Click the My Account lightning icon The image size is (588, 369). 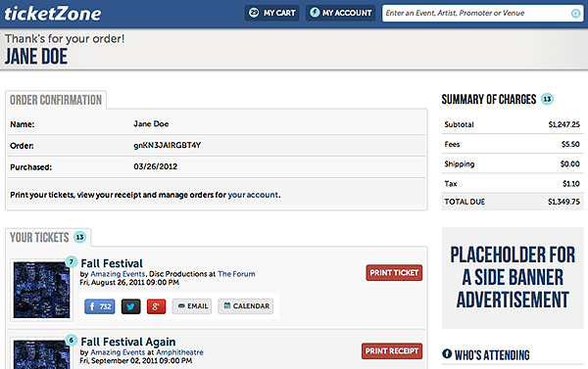coord(315,13)
